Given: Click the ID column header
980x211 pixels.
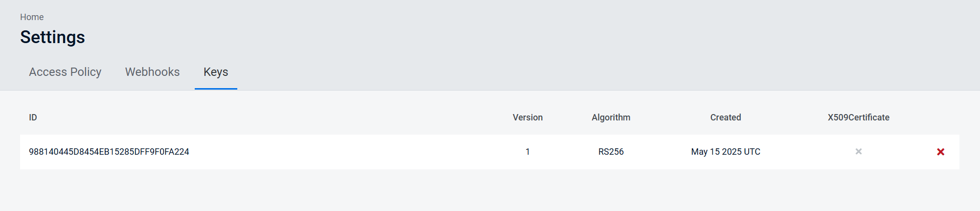Looking at the screenshot, I should 33,117.
